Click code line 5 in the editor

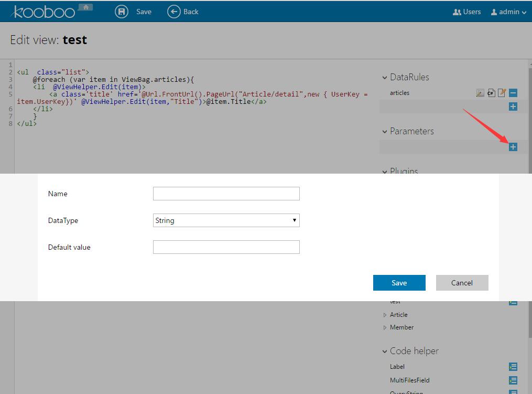point(192,98)
